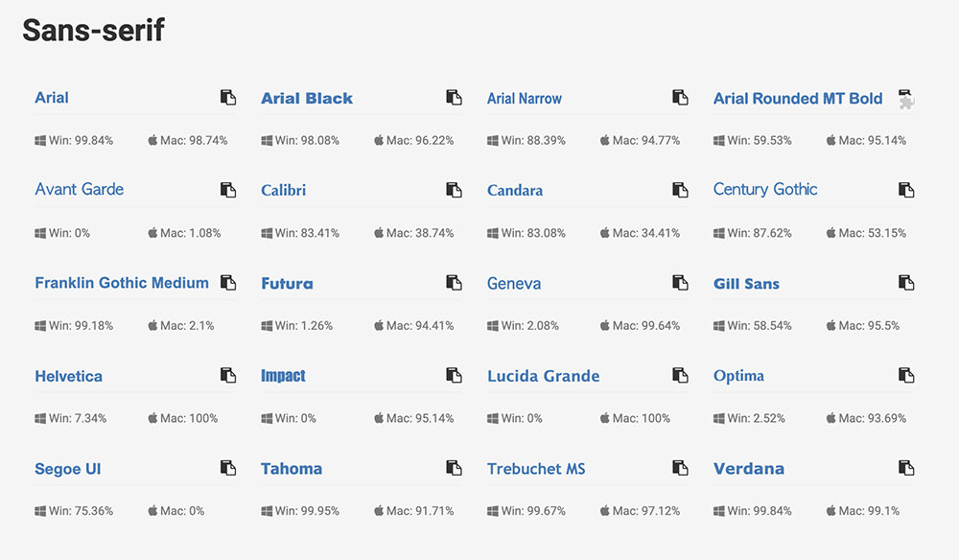Copy the Arial font to clipboard
Viewport: 959px width, 560px height.
[x=227, y=98]
